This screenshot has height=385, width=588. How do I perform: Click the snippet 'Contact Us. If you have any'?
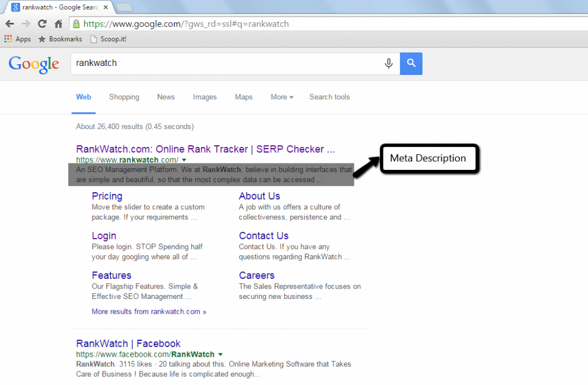tap(284, 247)
